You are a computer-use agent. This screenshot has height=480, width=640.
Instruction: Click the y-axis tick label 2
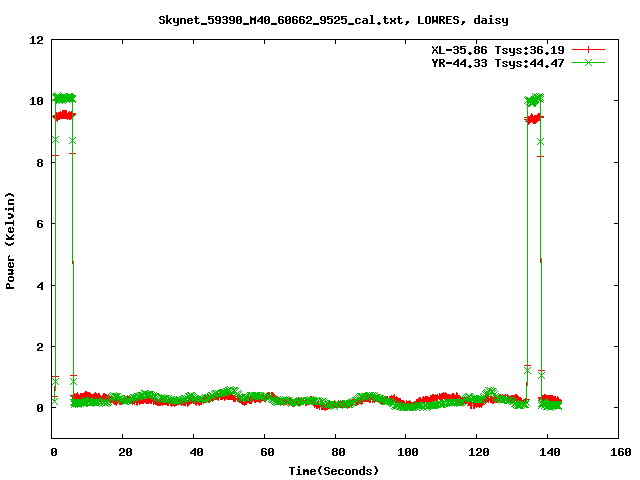point(40,347)
